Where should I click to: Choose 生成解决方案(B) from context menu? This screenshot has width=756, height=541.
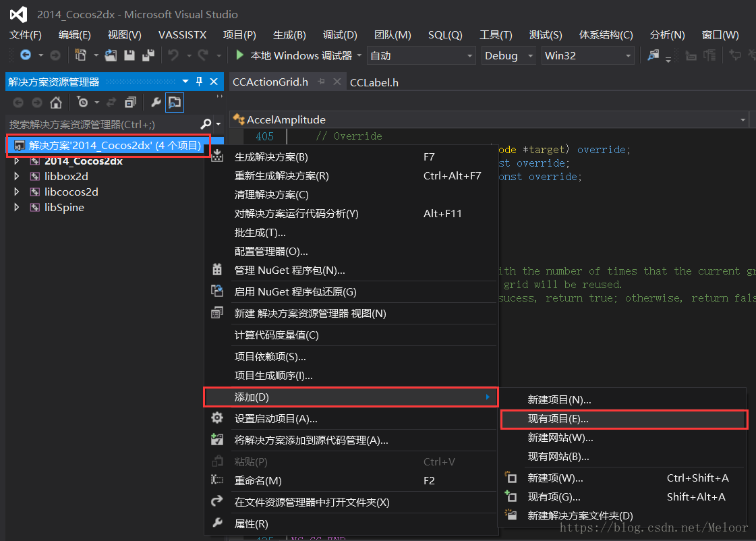351,157
